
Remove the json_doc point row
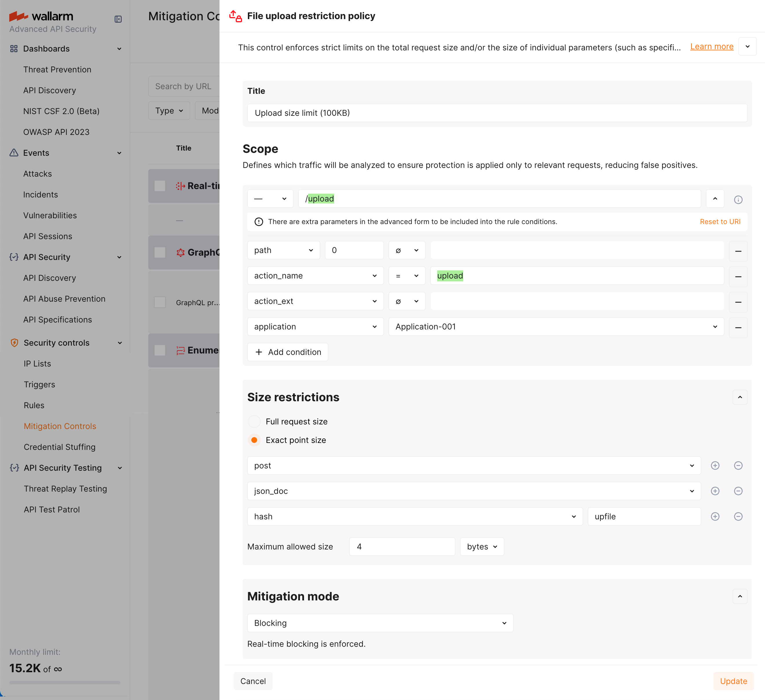tap(738, 491)
